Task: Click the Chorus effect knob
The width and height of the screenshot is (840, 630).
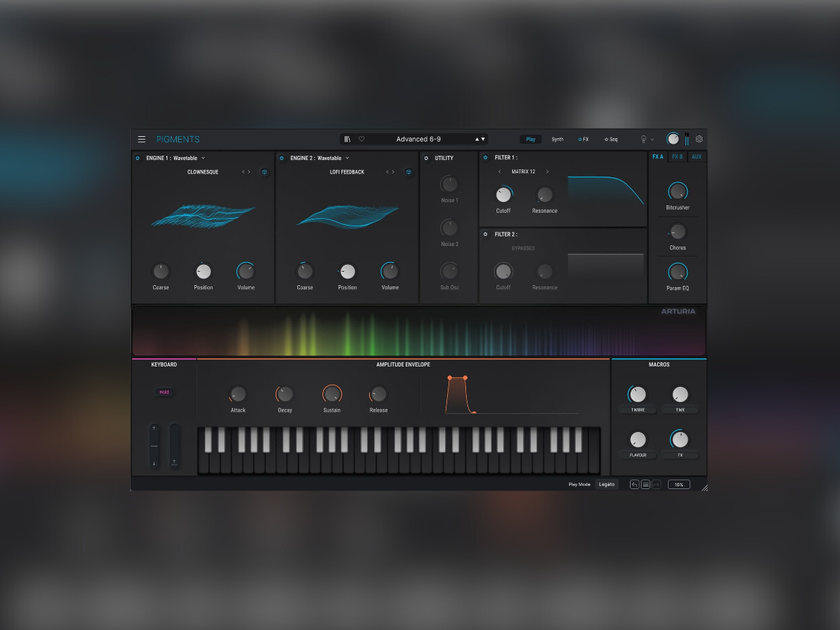Action: [677, 232]
